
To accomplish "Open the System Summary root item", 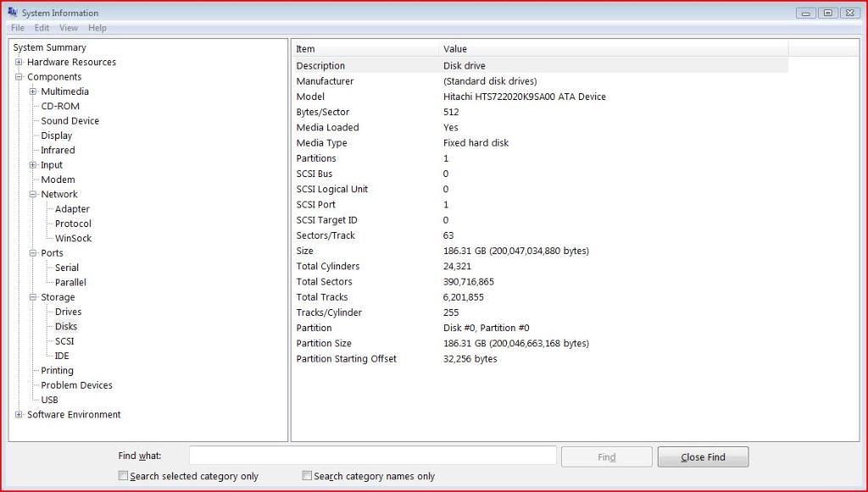I will pyautogui.click(x=49, y=47).
